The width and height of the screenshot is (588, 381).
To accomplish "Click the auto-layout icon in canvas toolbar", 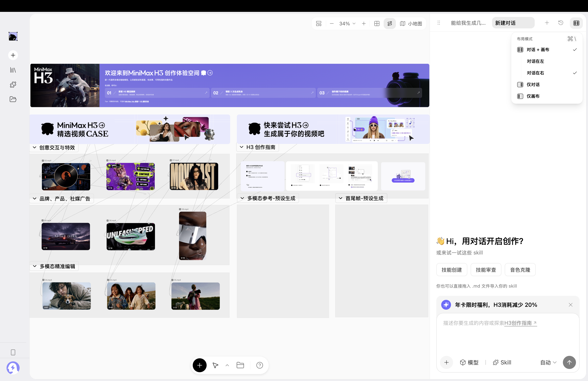I will (319, 24).
